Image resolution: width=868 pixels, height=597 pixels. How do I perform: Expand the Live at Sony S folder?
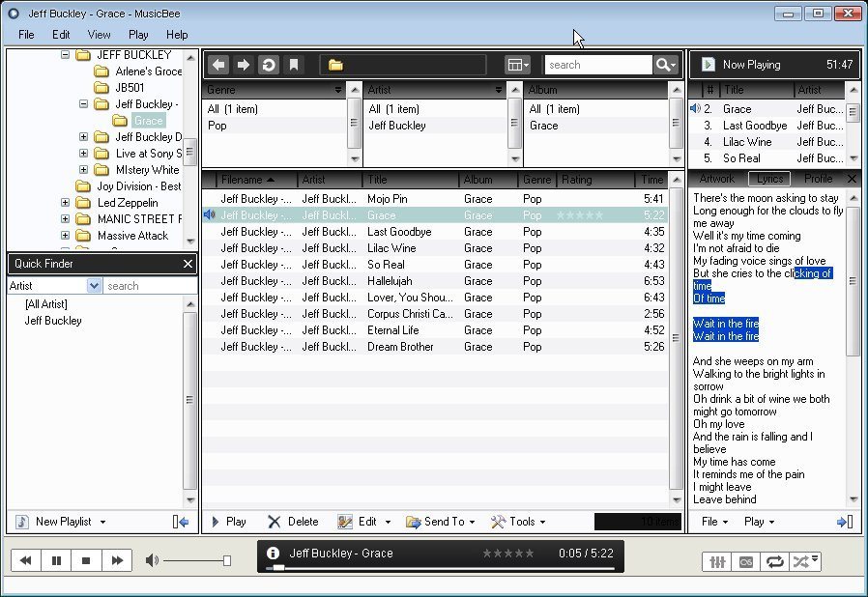pos(83,154)
